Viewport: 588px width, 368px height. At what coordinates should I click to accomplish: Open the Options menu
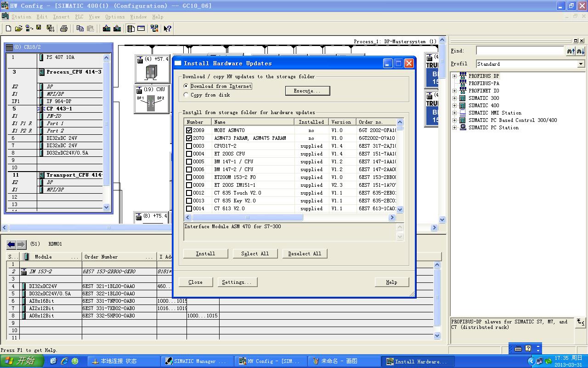click(x=115, y=17)
